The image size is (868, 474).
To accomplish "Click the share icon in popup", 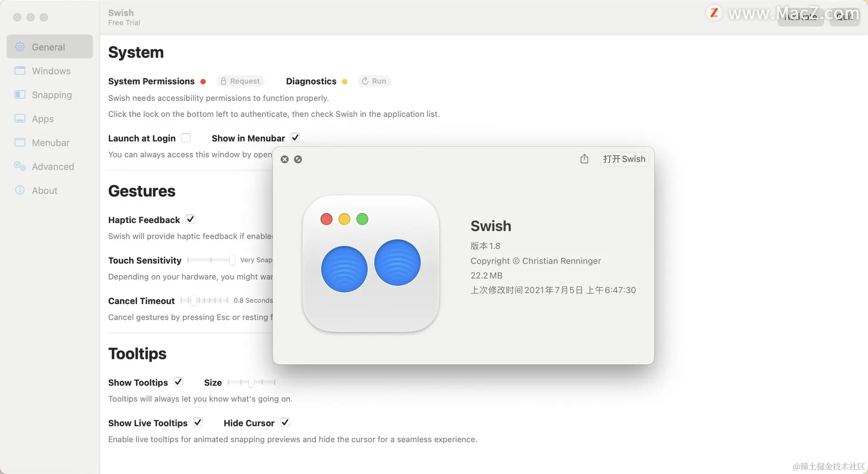I will [584, 159].
